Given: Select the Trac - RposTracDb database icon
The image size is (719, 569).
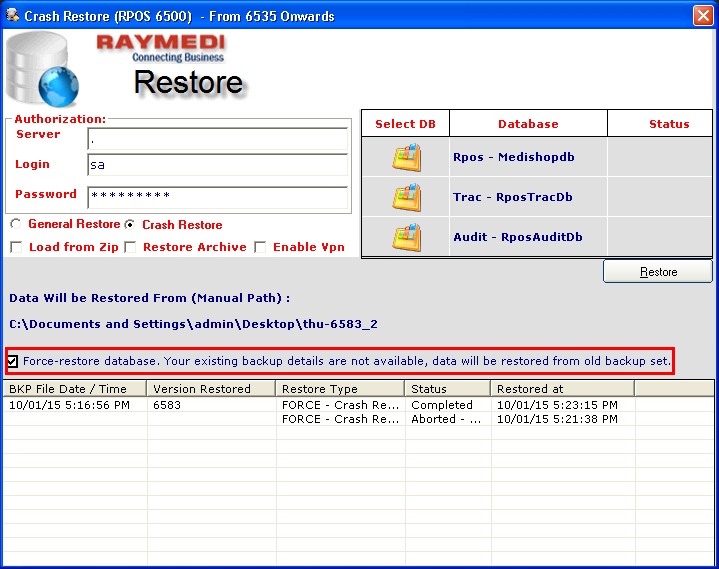Looking at the screenshot, I should click(406, 197).
